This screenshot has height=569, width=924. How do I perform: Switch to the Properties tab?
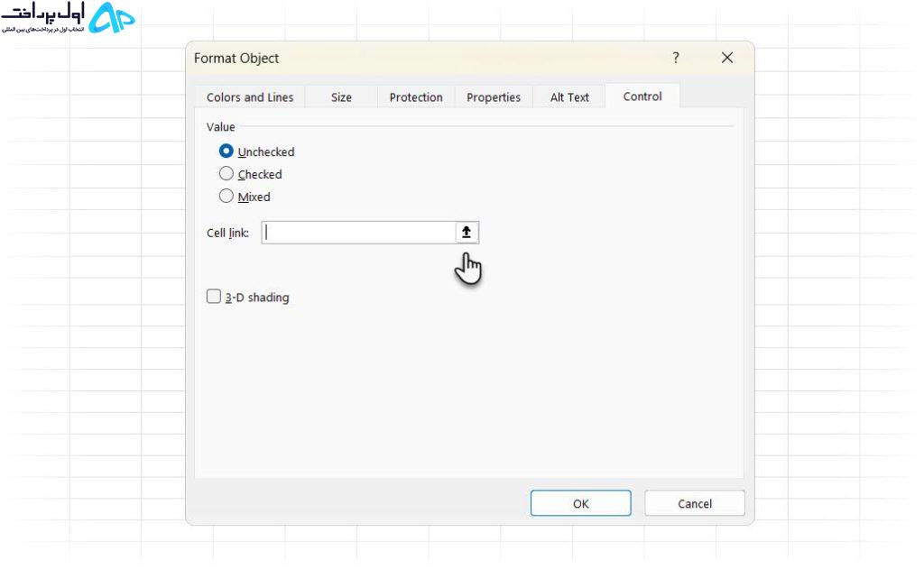pos(494,97)
